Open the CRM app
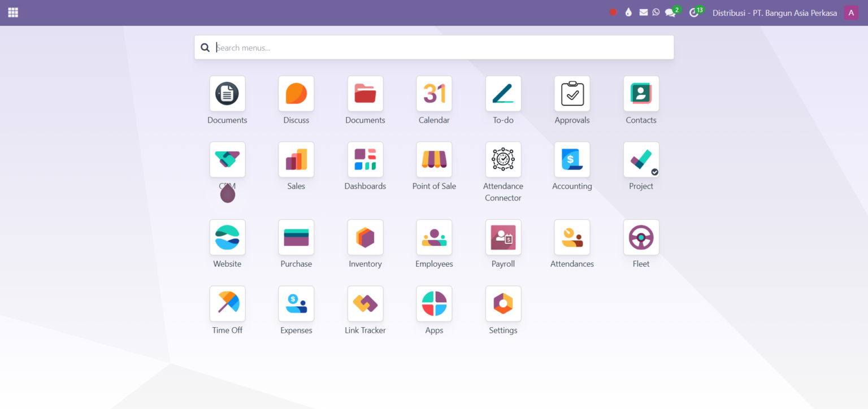The height and width of the screenshot is (409, 868). coord(227,160)
